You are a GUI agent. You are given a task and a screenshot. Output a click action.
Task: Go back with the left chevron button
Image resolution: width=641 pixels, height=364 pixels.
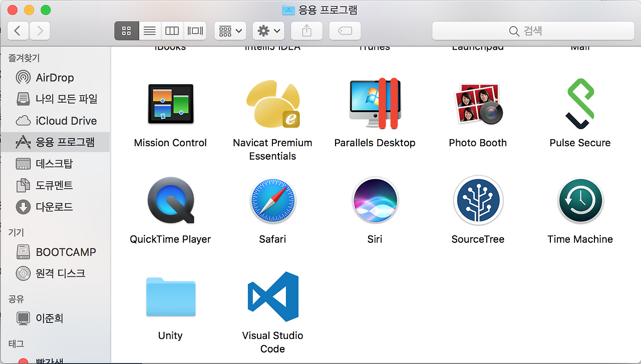coord(18,31)
